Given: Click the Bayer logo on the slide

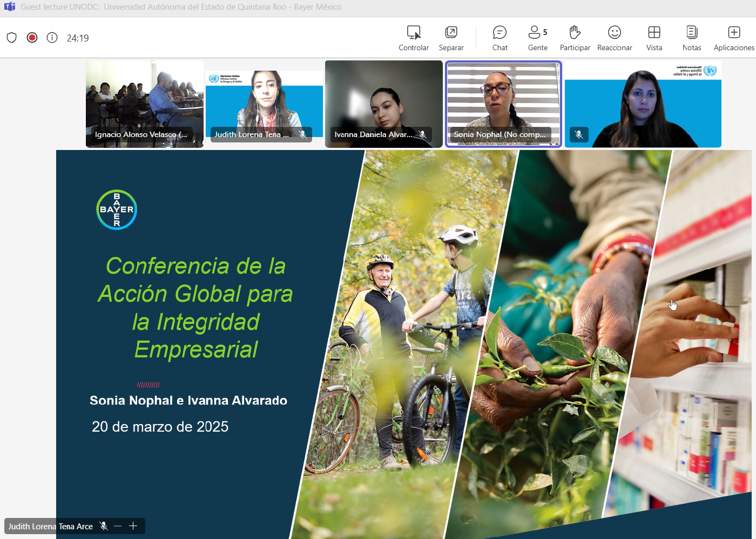Looking at the screenshot, I should click(117, 210).
